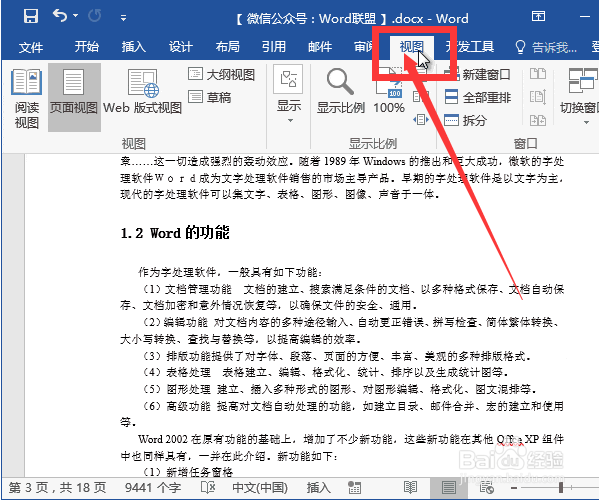Switch to the 开始 tab

(87, 47)
